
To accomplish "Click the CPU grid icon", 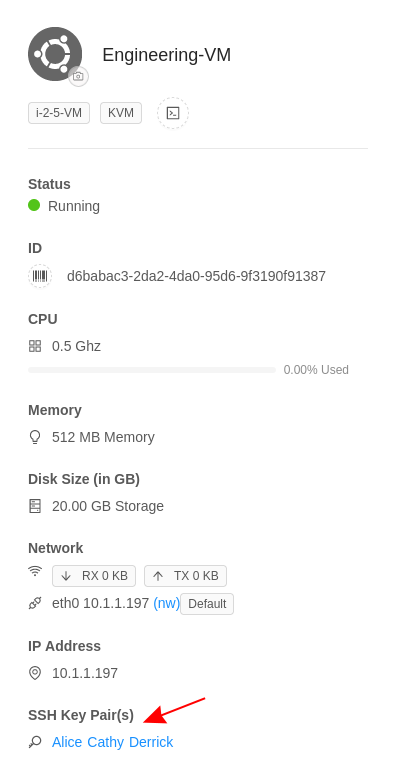I will click(x=35, y=346).
